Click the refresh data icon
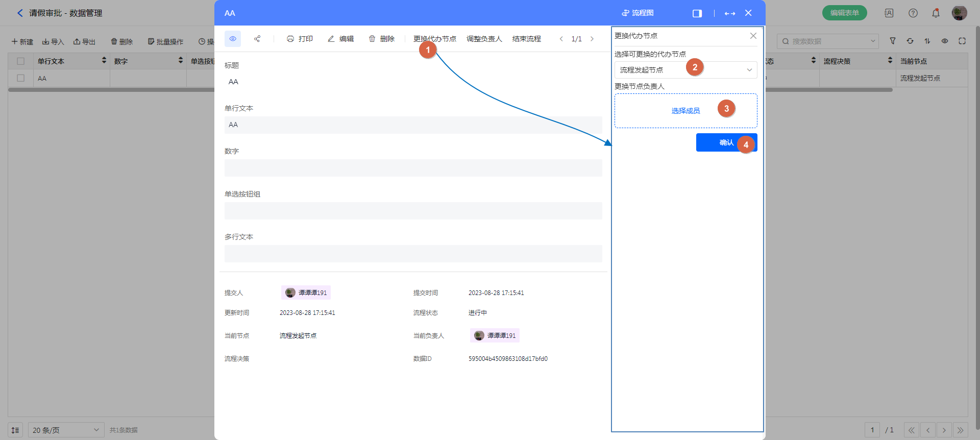980x440 pixels. tap(910, 41)
